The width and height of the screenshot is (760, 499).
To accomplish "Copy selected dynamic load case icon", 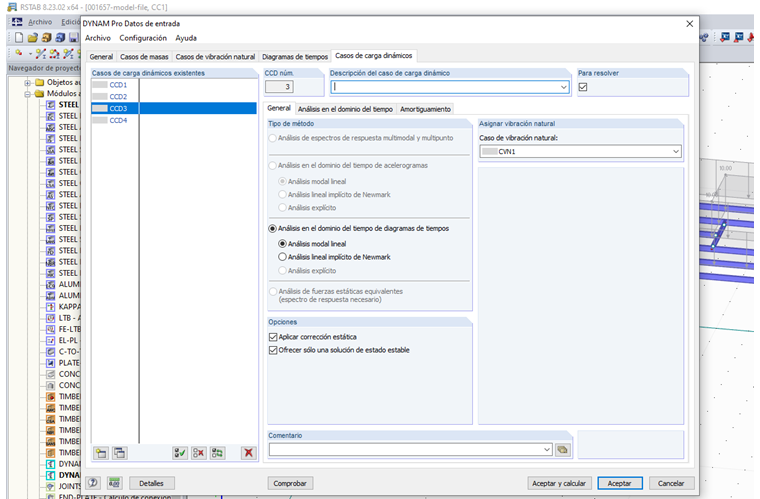I will coord(119,453).
